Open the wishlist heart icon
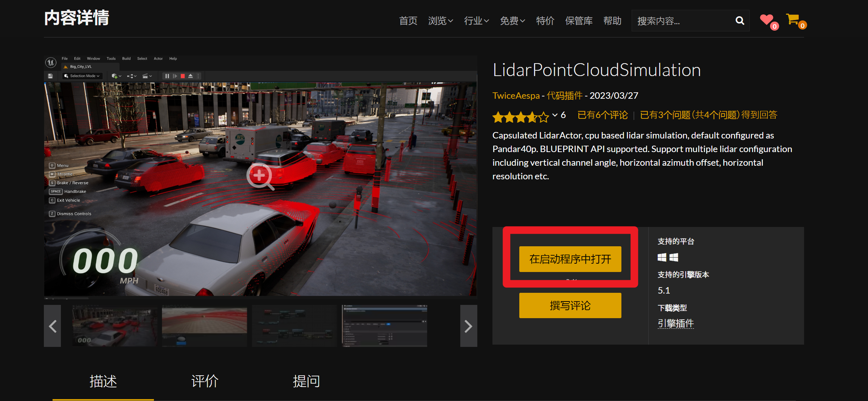This screenshot has height=401, width=868. tap(767, 19)
